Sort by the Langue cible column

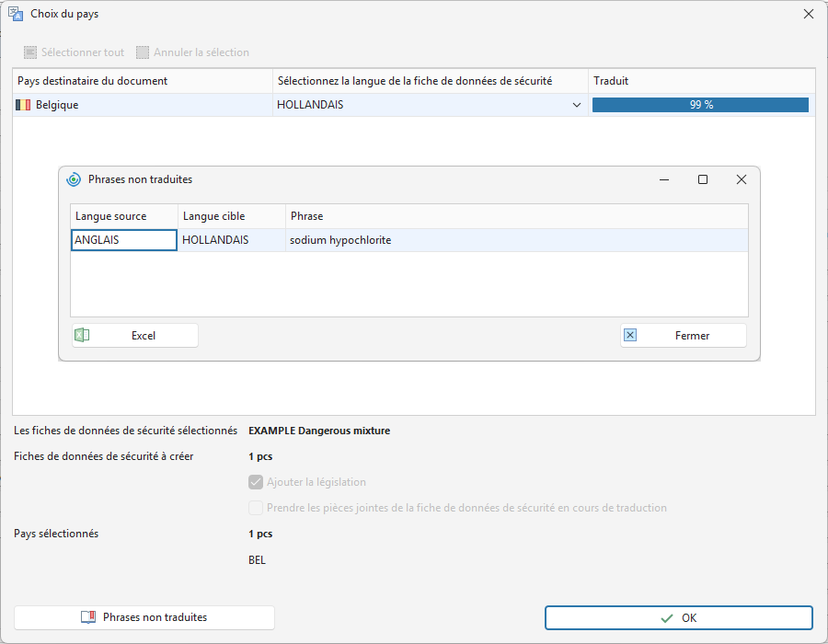(x=231, y=216)
